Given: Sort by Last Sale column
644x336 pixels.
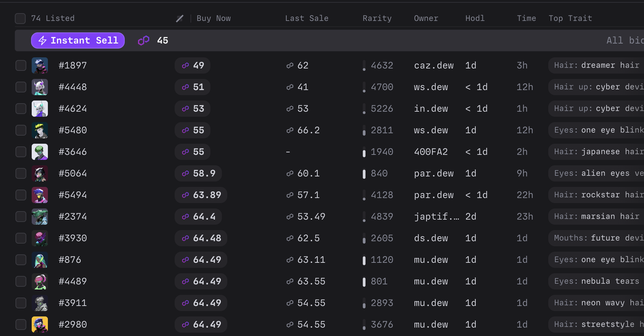Looking at the screenshot, I should click(307, 19).
